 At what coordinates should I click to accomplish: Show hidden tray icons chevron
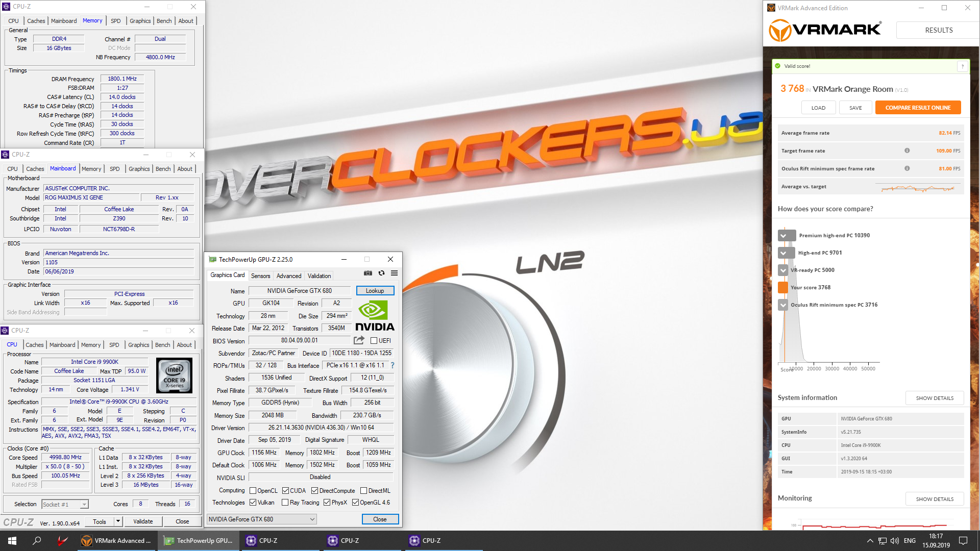870,541
